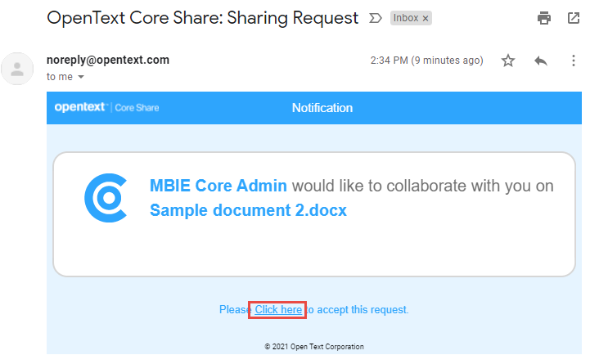Open Sample document 2.docx link

tap(248, 210)
